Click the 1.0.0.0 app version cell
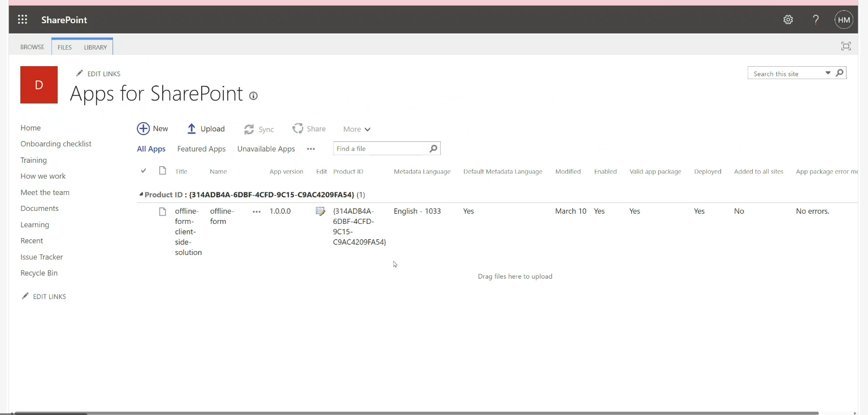 (x=280, y=211)
